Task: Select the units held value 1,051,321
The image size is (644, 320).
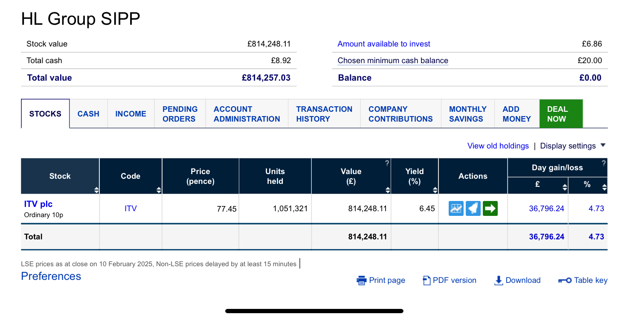Action: click(x=290, y=209)
